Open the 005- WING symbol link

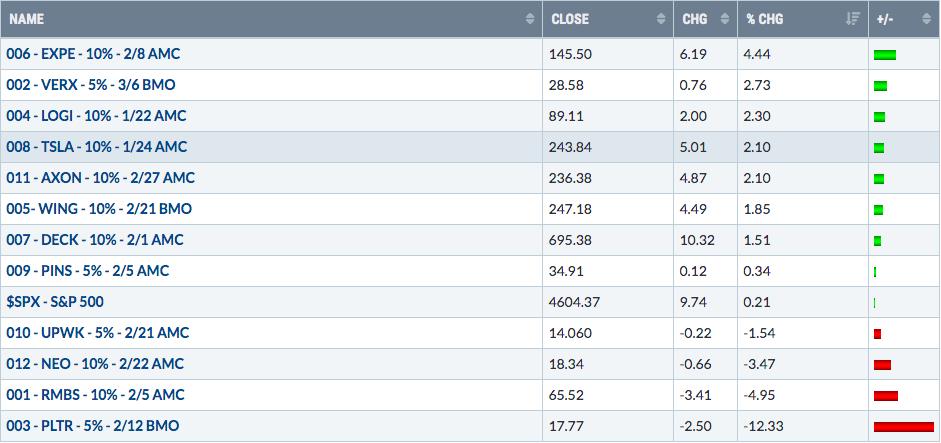click(99, 209)
